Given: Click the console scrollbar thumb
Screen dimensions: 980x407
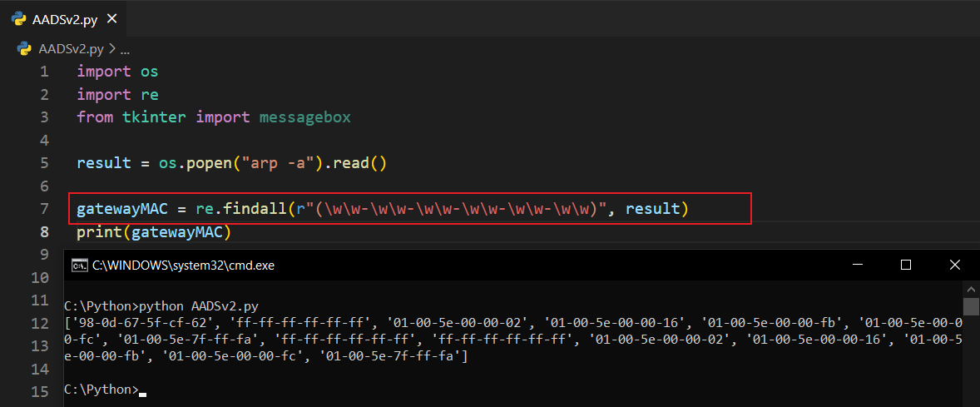Looking at the screenshot, I should pos(971,307).
